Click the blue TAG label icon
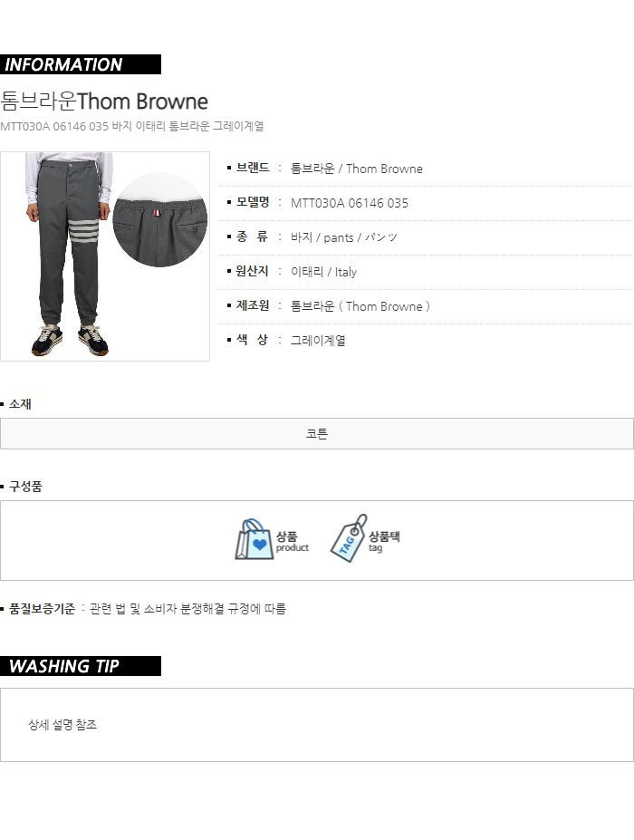Screen dimensions: 634x840 (349, 538)
